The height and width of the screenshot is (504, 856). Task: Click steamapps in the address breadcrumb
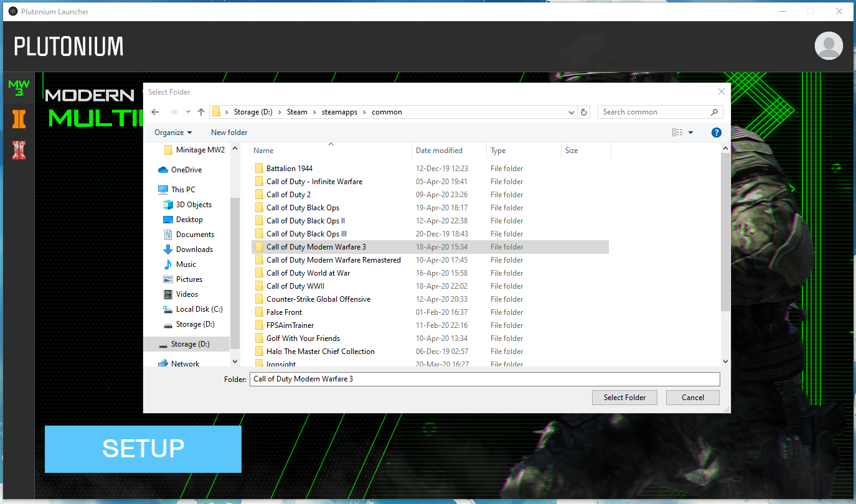pyautogui.click(x=339, y=112)
